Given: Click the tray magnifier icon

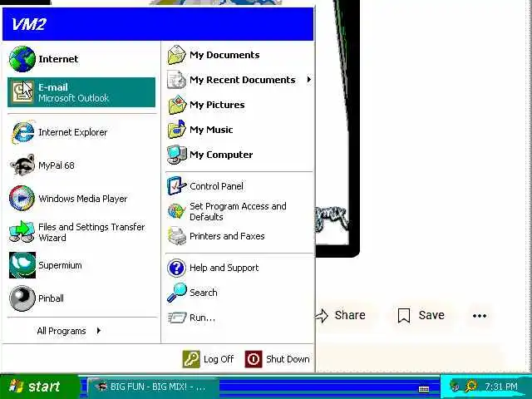Looking at the screenshot, I should [x=471, y=386].
